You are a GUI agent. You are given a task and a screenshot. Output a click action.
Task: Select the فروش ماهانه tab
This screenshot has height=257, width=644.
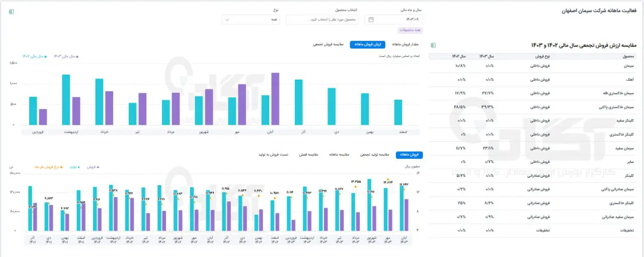(x=410, y=155)
